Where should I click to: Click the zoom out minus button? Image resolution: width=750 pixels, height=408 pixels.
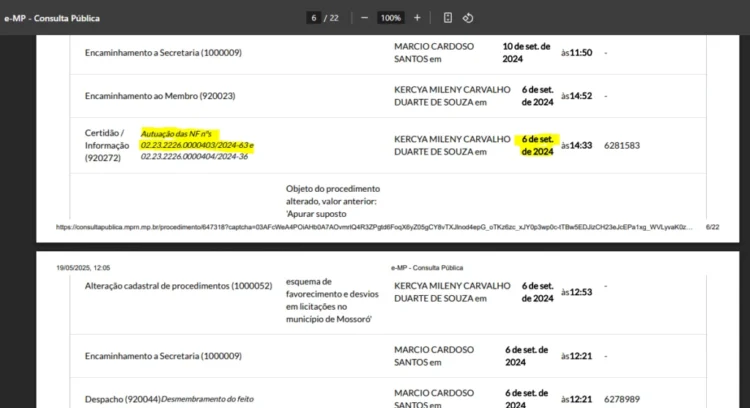364,18
